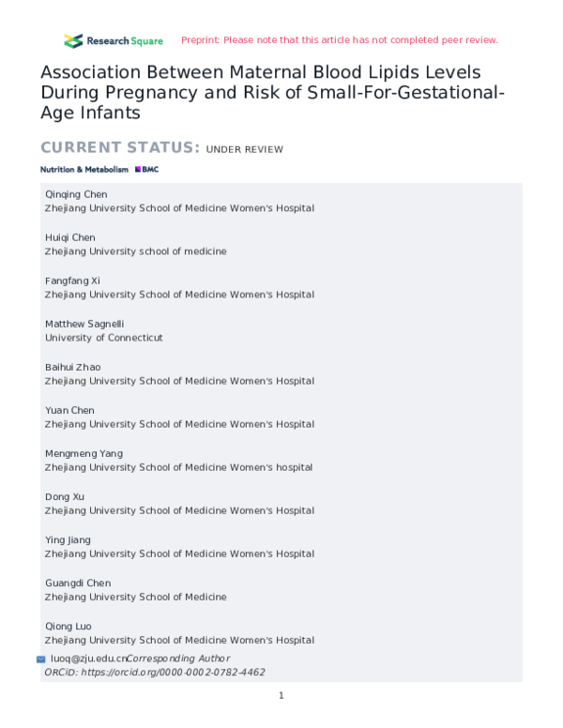Click the Research Square logo icon
Image resolution: width=563 pixels, height=728 pixels.
pos(73,41)
